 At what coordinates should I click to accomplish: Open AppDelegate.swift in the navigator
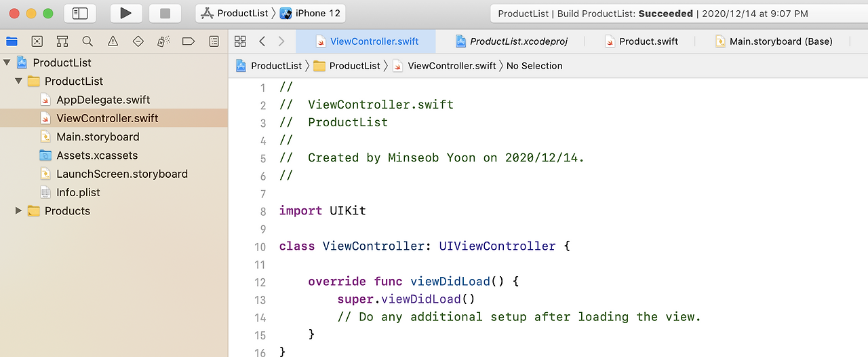[103, 100]
